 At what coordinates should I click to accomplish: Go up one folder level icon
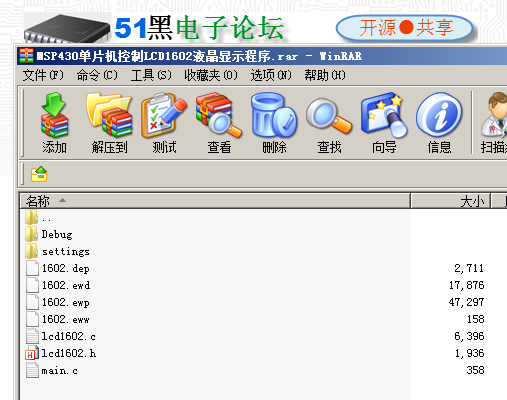pos(39,174)
